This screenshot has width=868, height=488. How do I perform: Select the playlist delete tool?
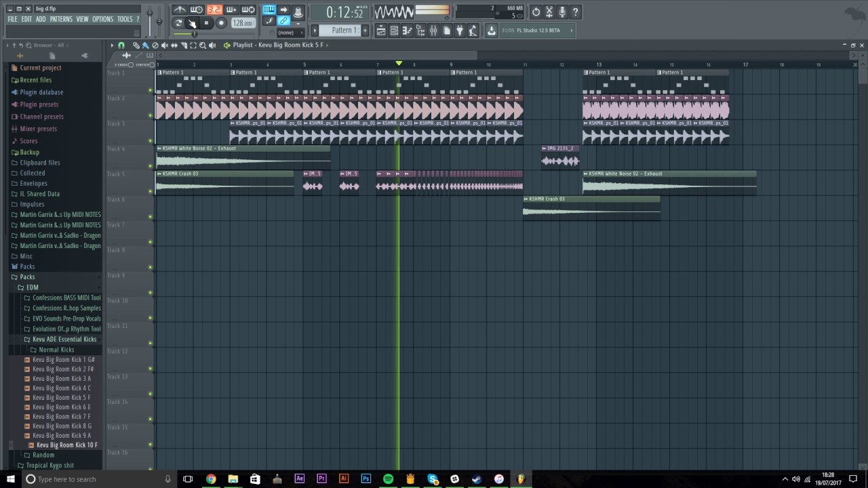coord(155,45)
